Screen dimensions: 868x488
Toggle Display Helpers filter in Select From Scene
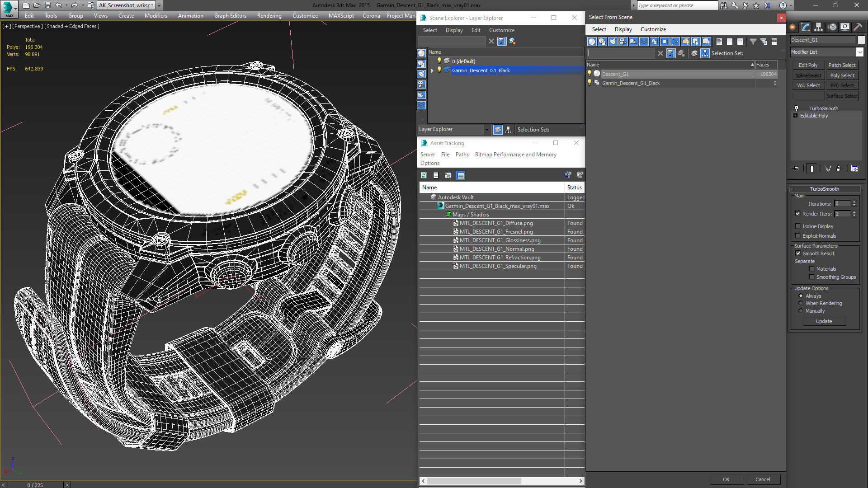pos(633,42)
